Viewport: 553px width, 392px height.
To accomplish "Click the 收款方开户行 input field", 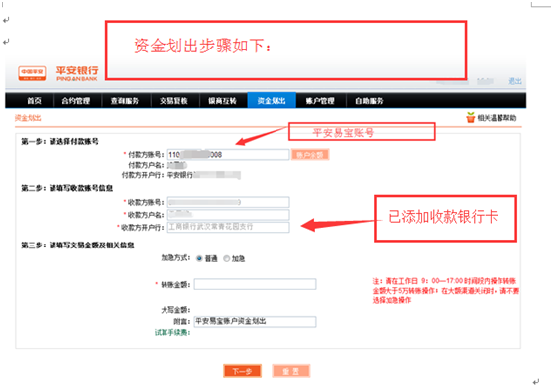I will (x=229, y=227).
